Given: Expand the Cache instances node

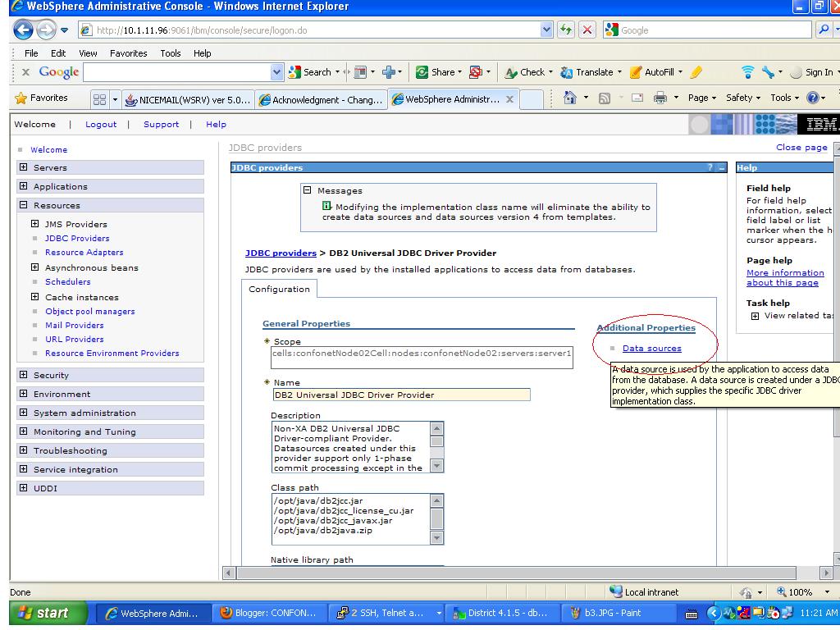Looking at the screenshot, I should pyautogui.click(x=34, y=296).
